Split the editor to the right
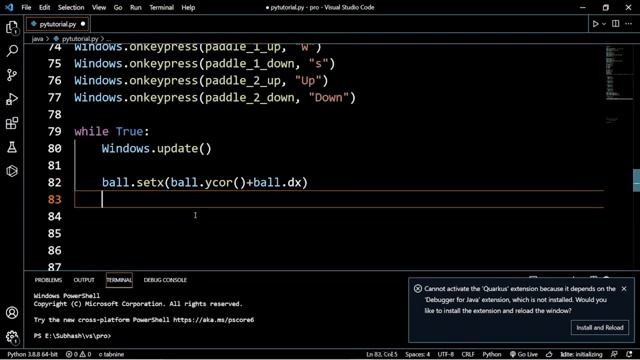The image size is (640, 360). pyautogui.click(x=616, y=24)
